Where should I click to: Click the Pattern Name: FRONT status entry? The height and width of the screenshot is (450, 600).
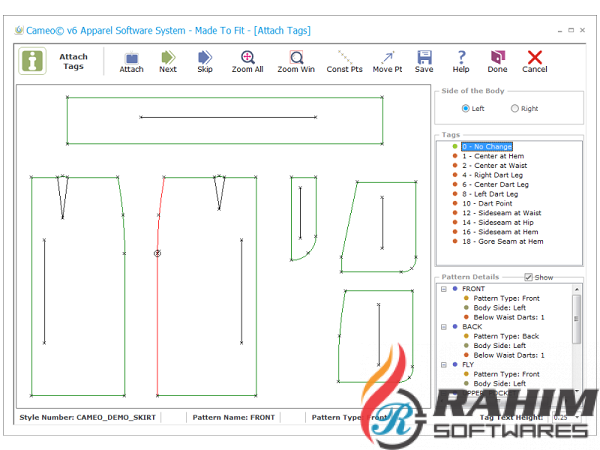234,417
